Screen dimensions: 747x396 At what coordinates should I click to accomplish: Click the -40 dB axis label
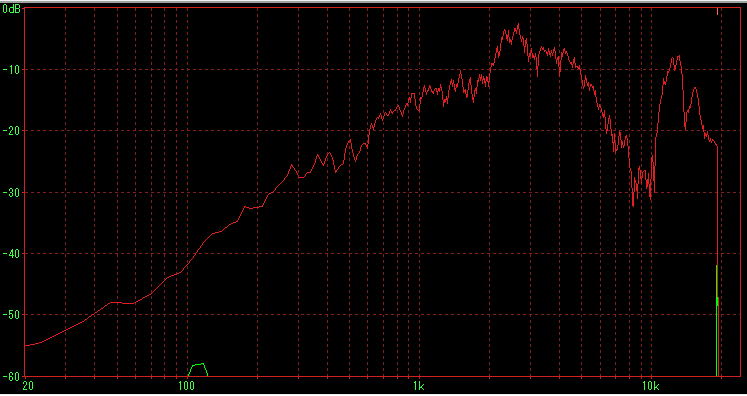click(x=12, y=254)
